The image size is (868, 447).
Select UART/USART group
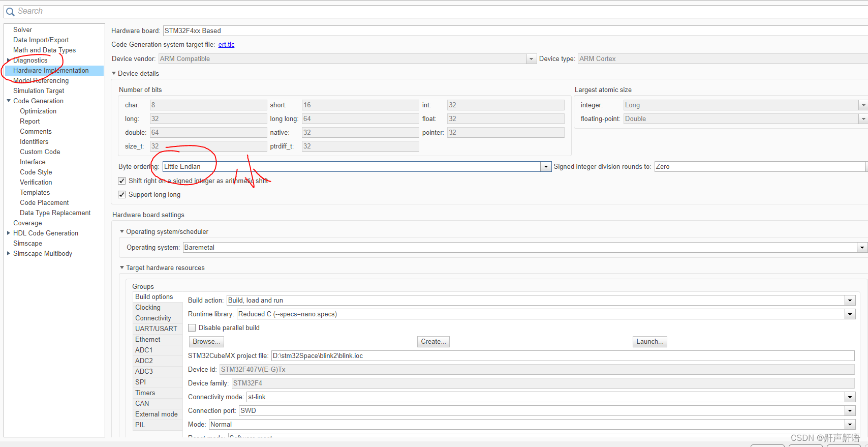[158, 329]
